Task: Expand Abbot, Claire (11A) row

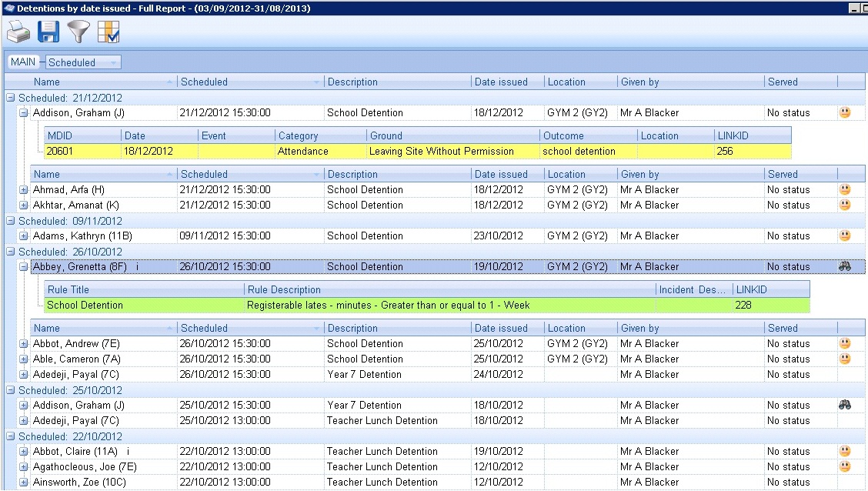Action: [23, 451]
